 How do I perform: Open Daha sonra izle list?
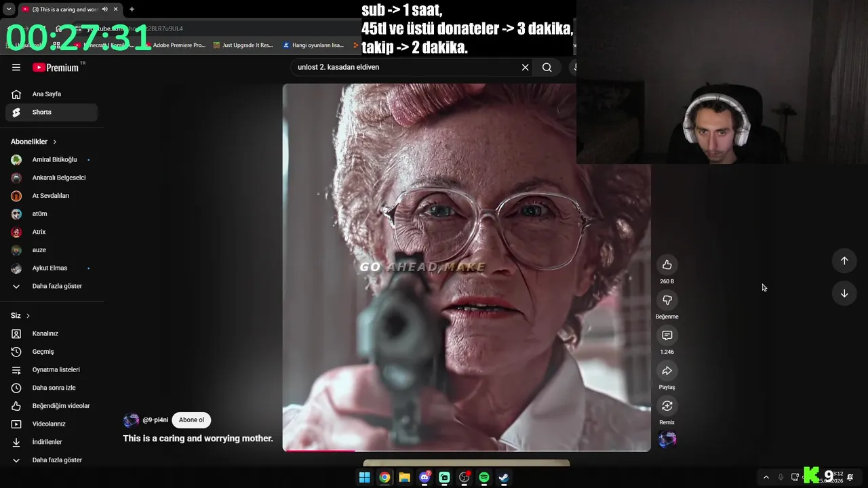click(x=52, y=388)
